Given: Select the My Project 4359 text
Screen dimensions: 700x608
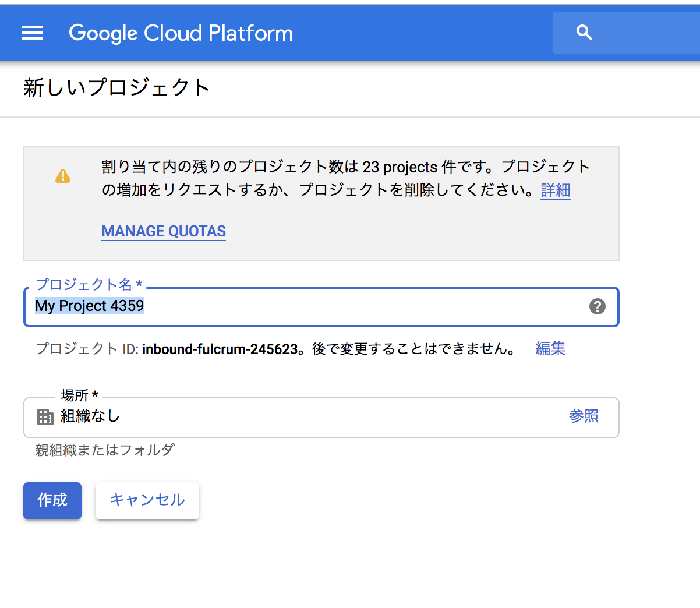Looking at the screenshot, I should pyautogui.click(x=90, y=306).
